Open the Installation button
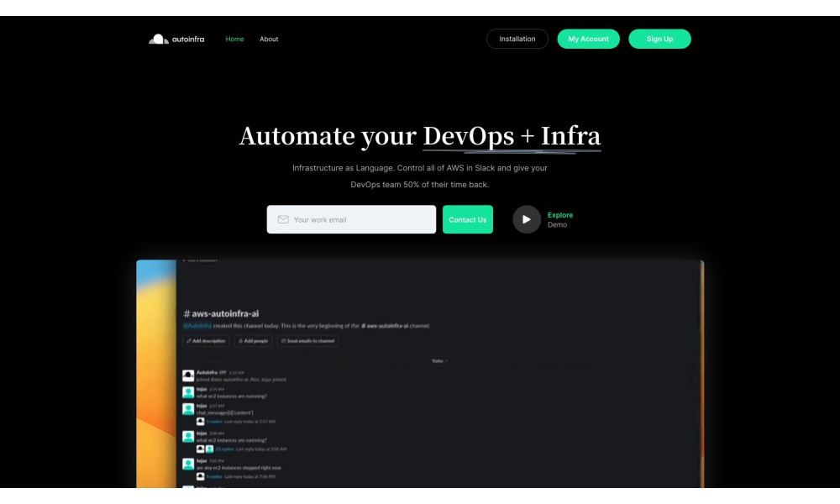840x504 pixels. click(x=517, y=39)
